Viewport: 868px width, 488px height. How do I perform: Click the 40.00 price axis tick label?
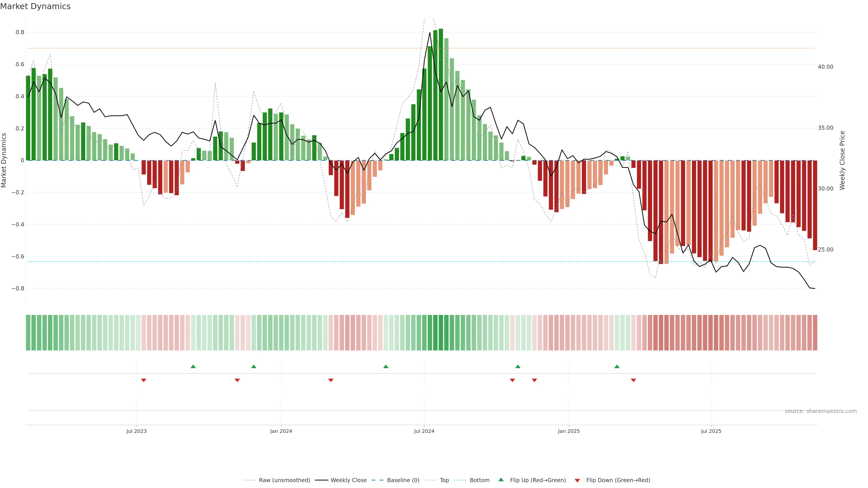click(x=825, y=67)
